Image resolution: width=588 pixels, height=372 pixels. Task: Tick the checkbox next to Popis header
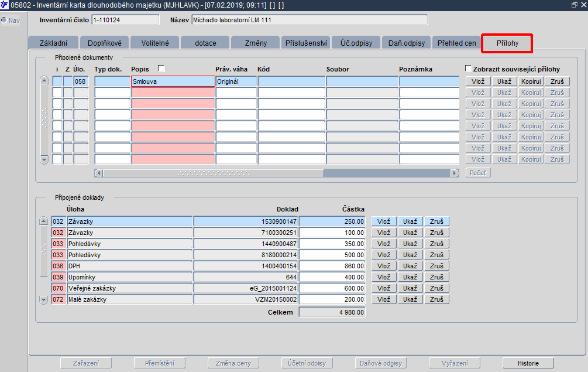point(161,69)
